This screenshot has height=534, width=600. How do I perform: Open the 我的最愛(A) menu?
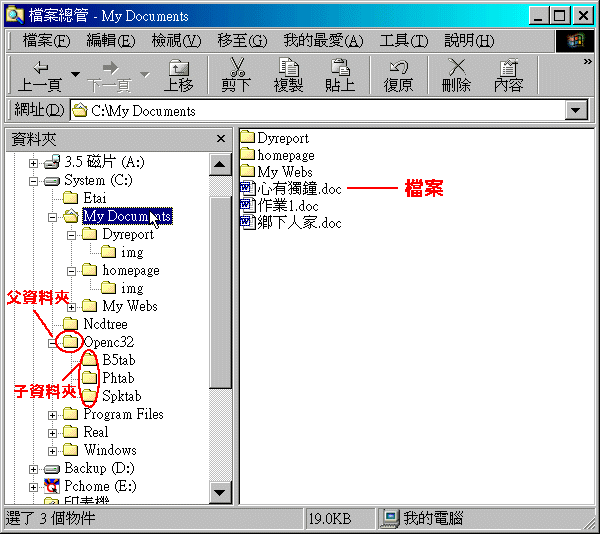323,40
